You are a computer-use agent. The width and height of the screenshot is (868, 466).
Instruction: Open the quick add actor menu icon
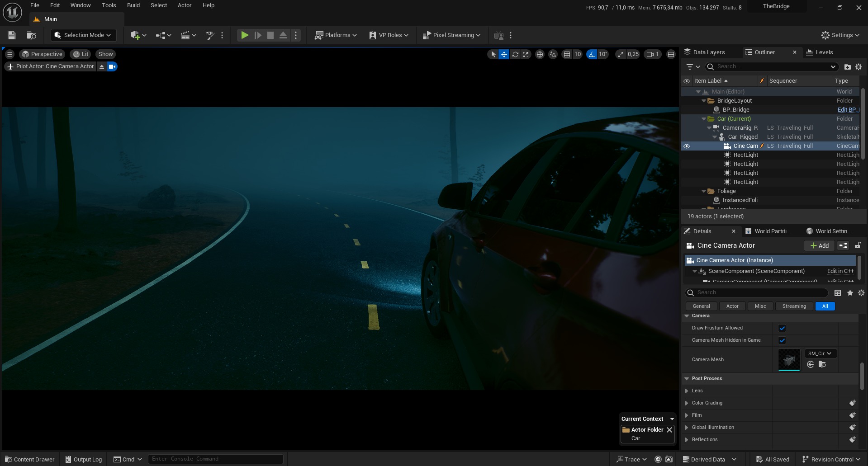(138, 35)
